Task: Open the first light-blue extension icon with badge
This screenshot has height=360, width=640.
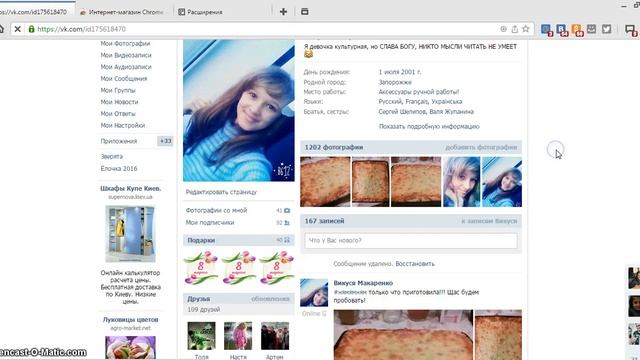Action: pyautogui.click(x=546, y=29)
